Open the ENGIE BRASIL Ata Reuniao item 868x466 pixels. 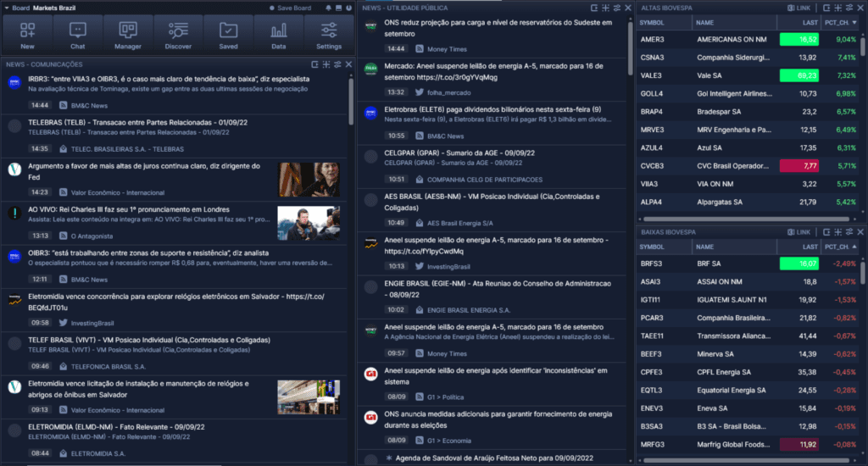click(x=497, y=289)
